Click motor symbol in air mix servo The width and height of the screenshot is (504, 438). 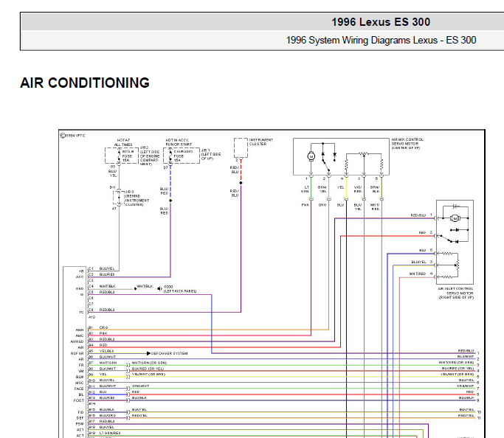(x=311, y=156)
